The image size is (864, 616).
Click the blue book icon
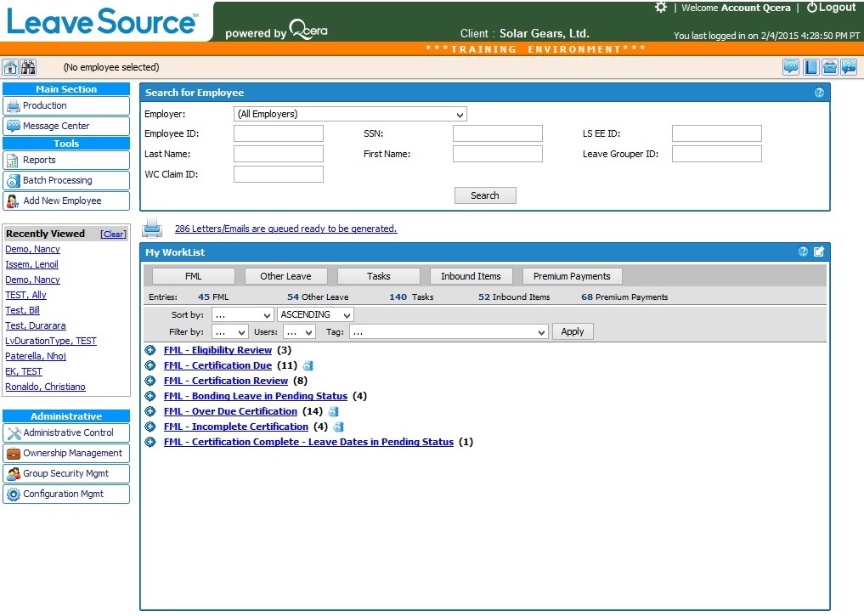click(x=810, y=67)
